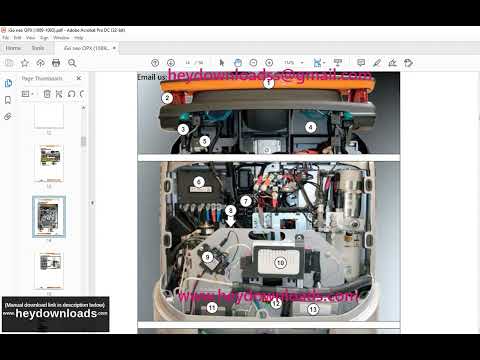Zoom out with minus button
The image size is (480, 360).
click(253, 63)
